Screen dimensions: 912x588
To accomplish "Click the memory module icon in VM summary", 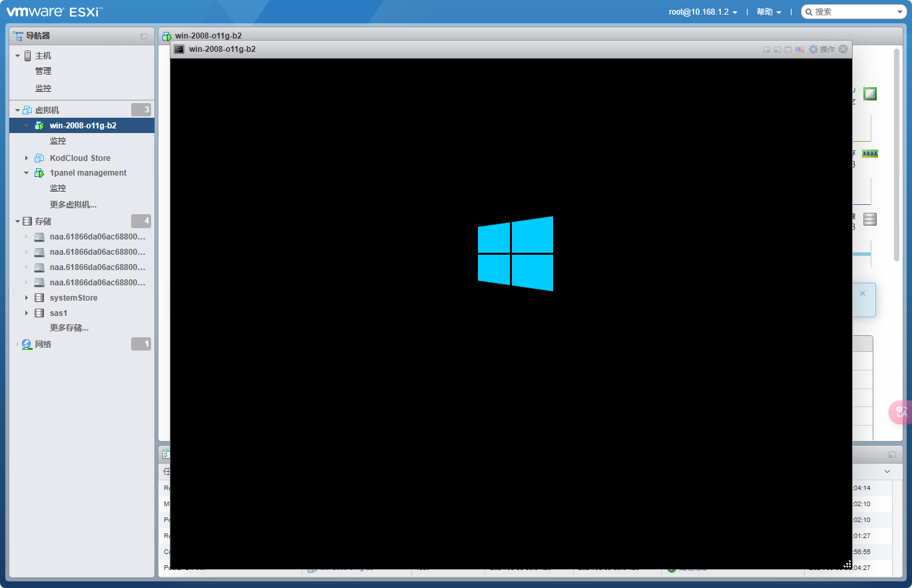I will click(x=870, y=154).
